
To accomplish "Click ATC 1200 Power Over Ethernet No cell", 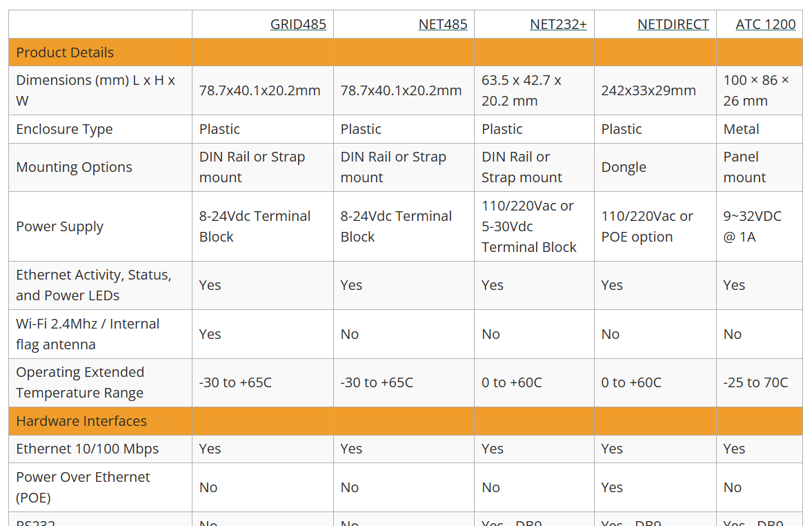I will [760, 487].
